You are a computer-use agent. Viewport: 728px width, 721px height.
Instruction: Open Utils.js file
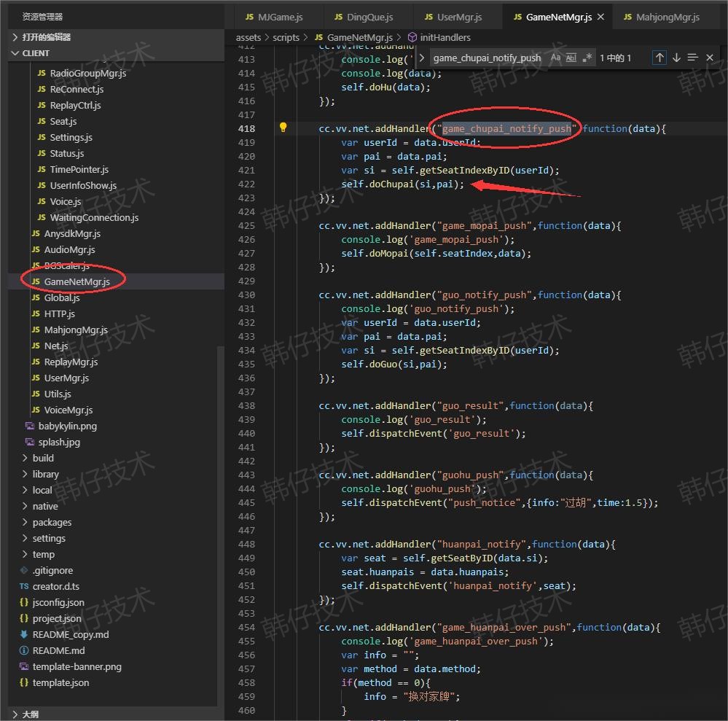coord(58,394)
